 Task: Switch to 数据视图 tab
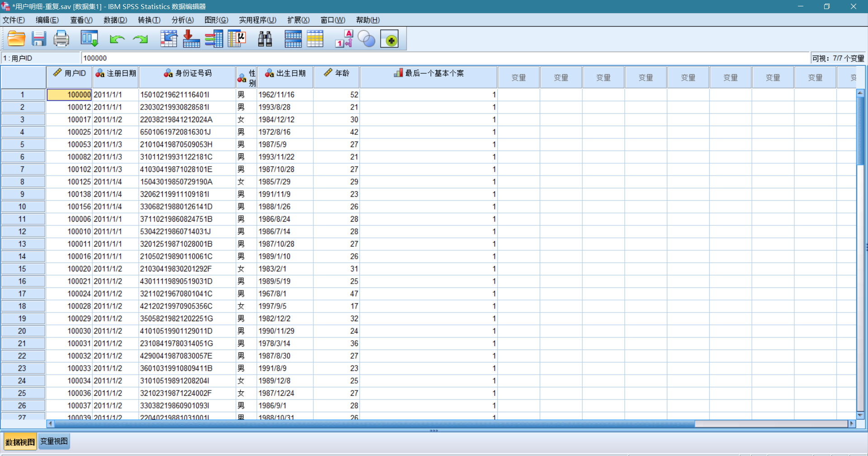coord(20,442)
